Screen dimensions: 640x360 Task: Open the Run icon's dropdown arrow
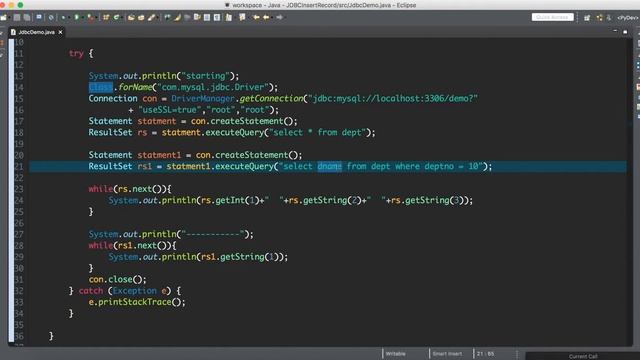82,18
